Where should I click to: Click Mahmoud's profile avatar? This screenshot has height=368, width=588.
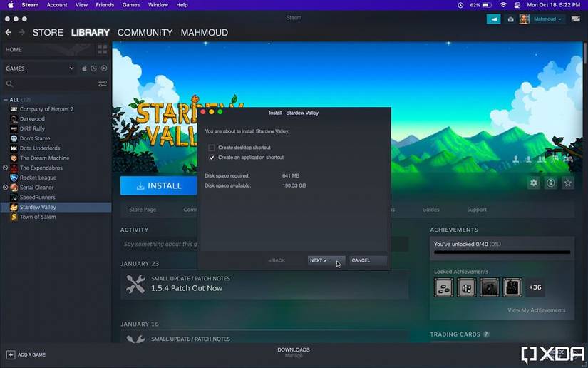tap(525, 19)
